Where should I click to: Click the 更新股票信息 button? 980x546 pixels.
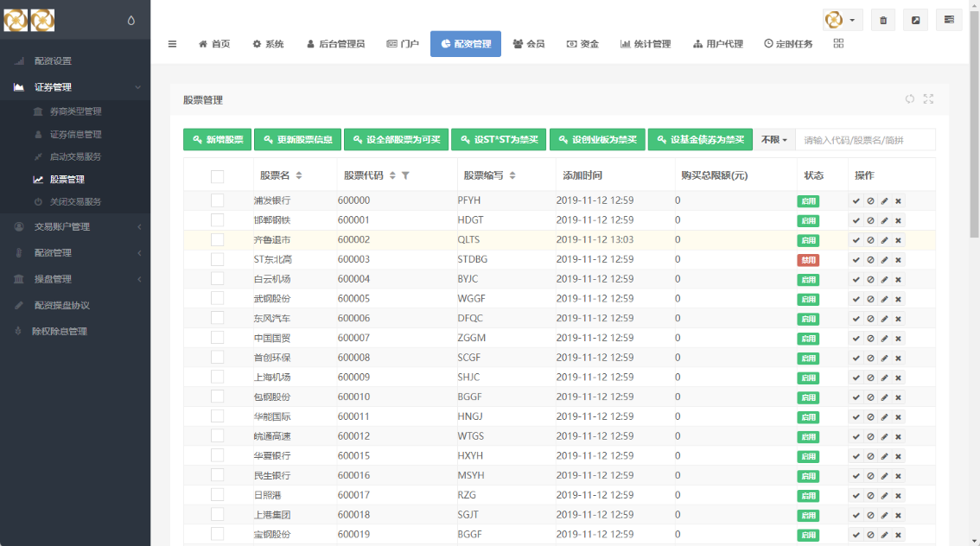coord(297,140)
